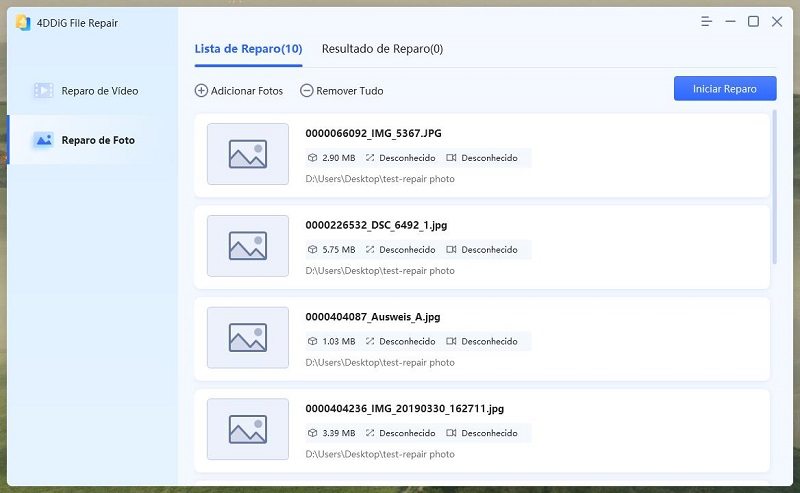This screenshot has width=800, height=493.
Task: Click file size cube icon beside 2.90 MB
Action: pyautogui.click(x=312, y=158)
